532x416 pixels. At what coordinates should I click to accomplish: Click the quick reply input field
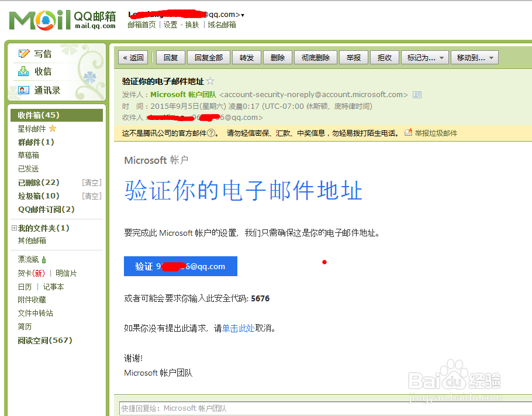325,408
